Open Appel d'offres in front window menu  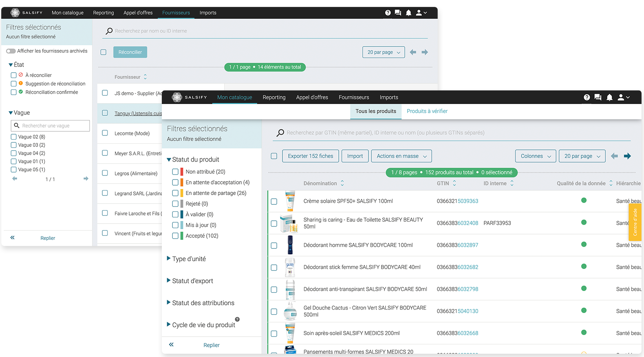click(x=312, y=97)
